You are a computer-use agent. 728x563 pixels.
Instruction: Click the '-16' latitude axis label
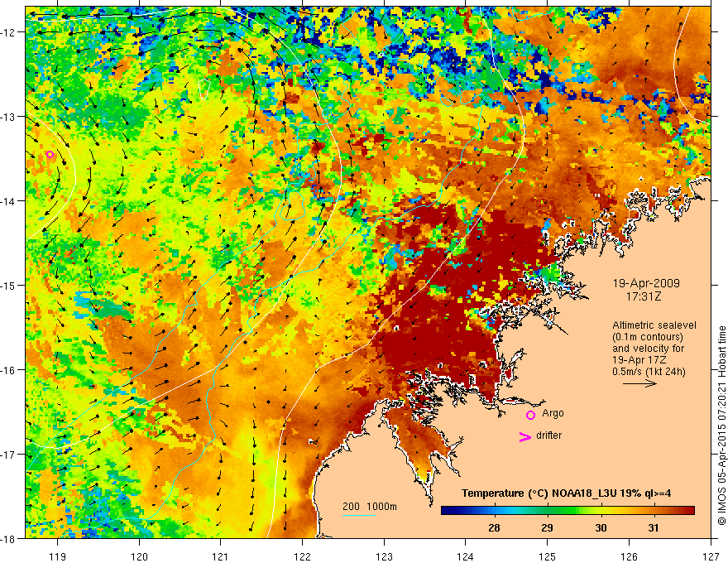pyautogui.click(x=10, y=370)
